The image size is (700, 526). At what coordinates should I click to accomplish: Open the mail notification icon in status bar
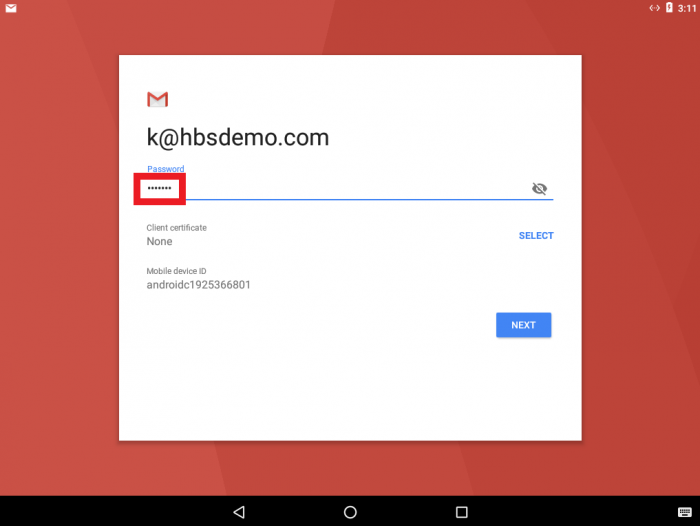pyautogui.click(x=11, y=8)
